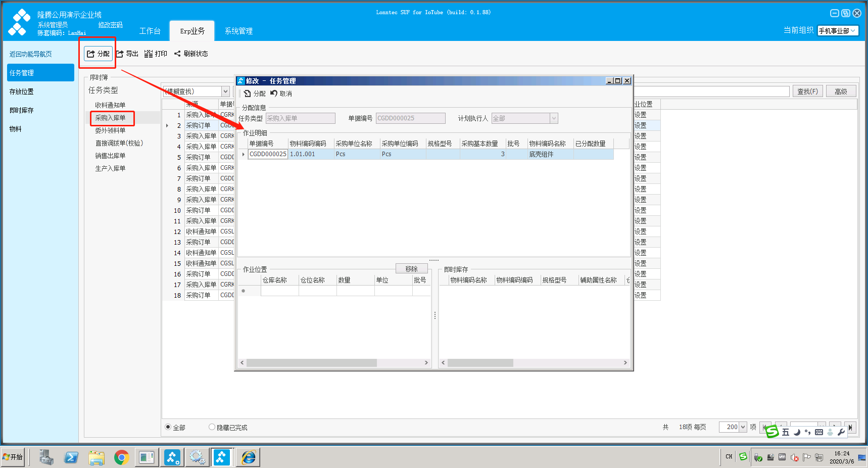Click the 底壳组件 material name cell

(551, 154)
